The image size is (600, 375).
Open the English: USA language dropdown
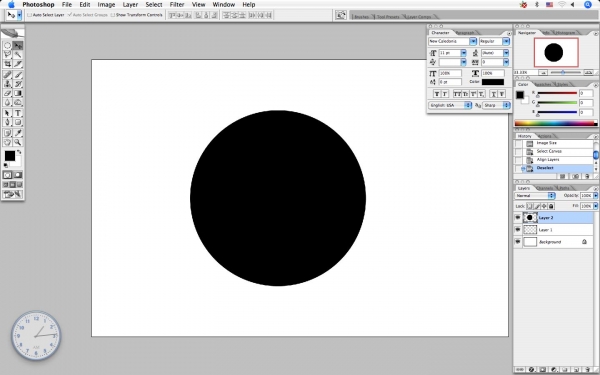tap(450, 105)
